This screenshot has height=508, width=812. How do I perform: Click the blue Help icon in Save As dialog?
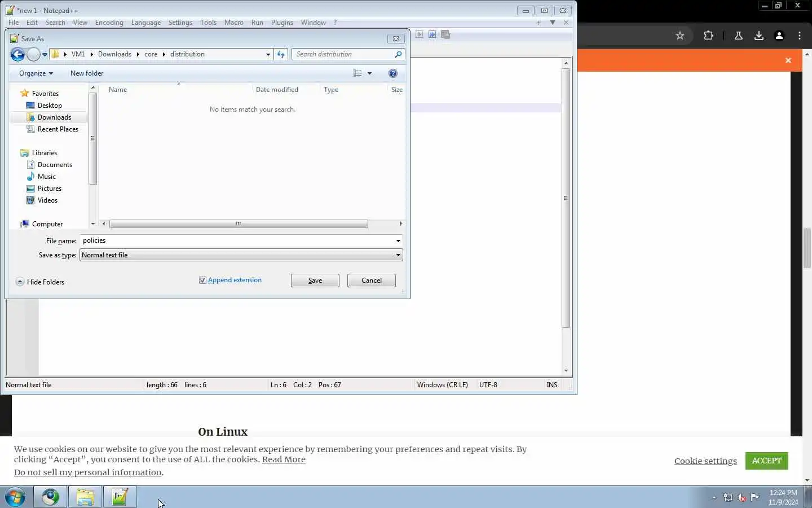[x=393, y=73]
